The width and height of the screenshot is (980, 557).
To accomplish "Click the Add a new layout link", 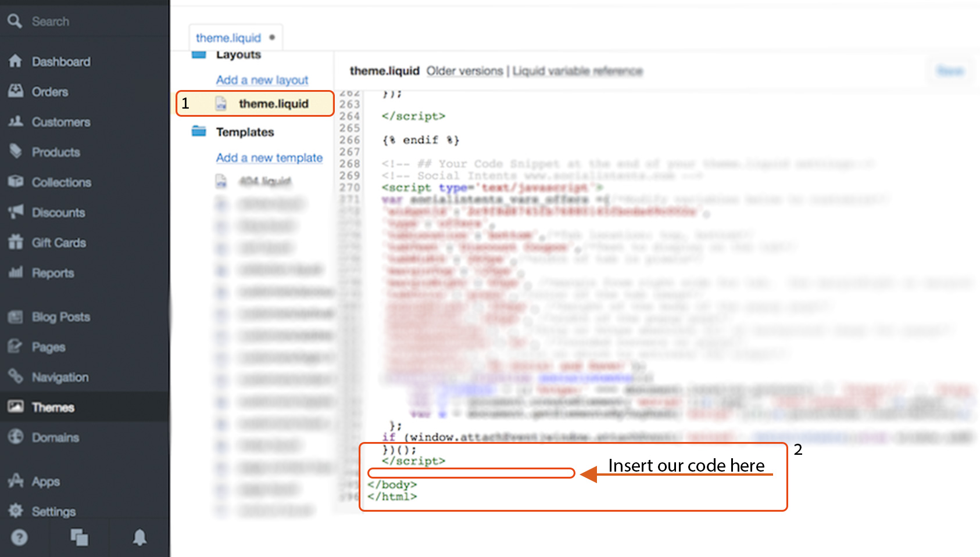I will 262,80.
